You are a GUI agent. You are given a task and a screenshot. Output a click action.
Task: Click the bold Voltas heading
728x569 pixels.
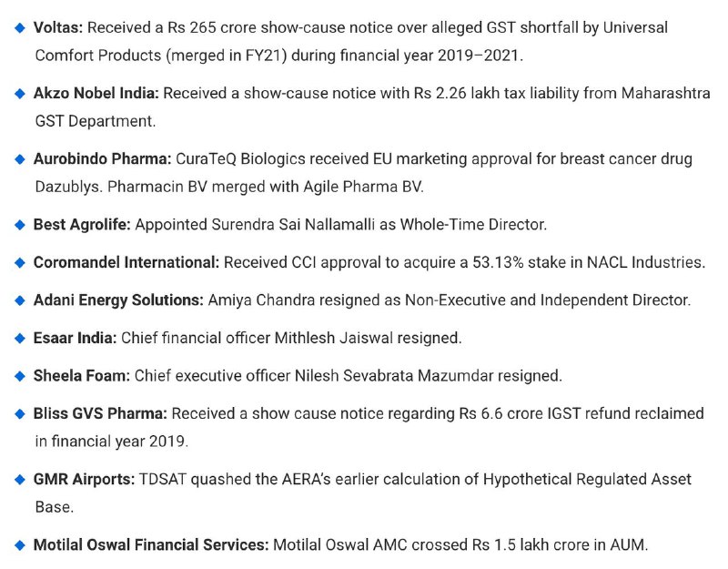[x=58, y=28]
